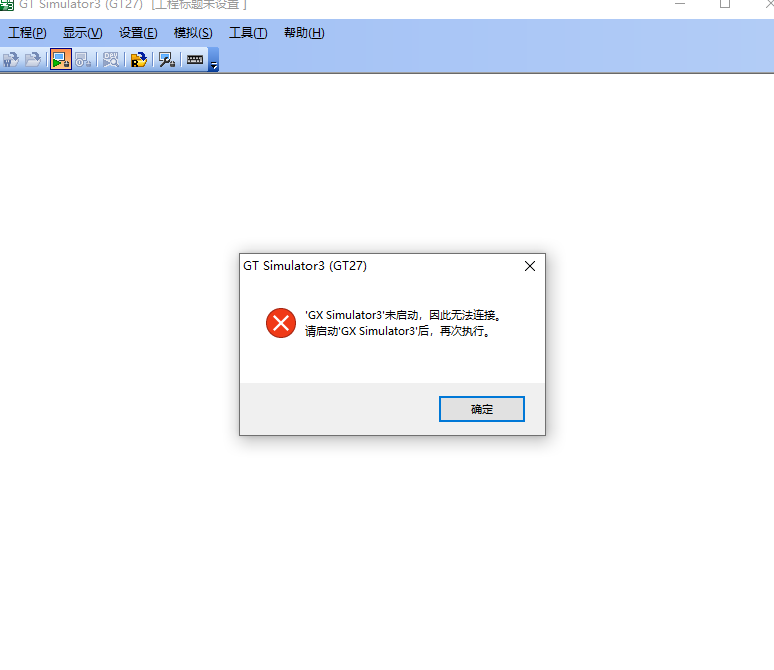Open the 工程(P) menu

27,33
